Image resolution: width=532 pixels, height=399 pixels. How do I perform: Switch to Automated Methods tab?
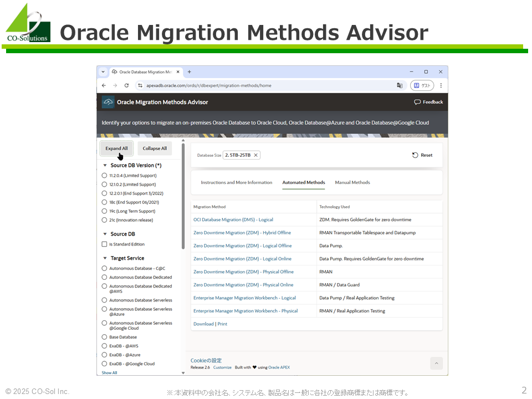[x=304, y=182]
